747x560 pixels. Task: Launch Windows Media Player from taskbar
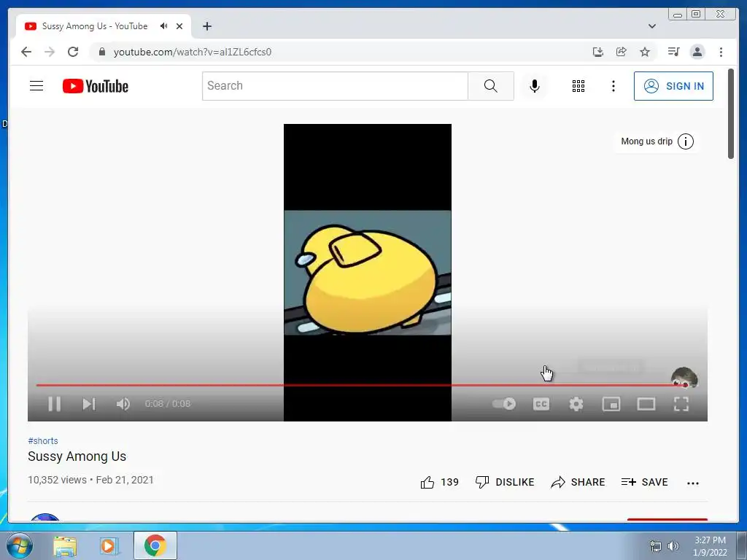[109, 545]
